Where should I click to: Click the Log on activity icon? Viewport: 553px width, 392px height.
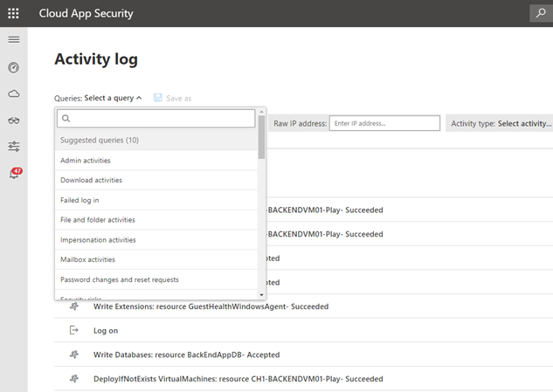click(74, 331)
